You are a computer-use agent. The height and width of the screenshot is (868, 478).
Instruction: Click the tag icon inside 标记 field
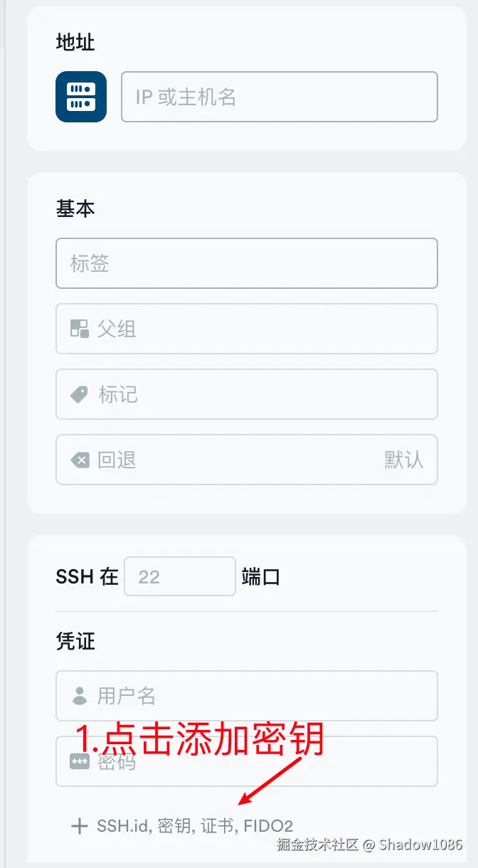(x=80, y=394)
